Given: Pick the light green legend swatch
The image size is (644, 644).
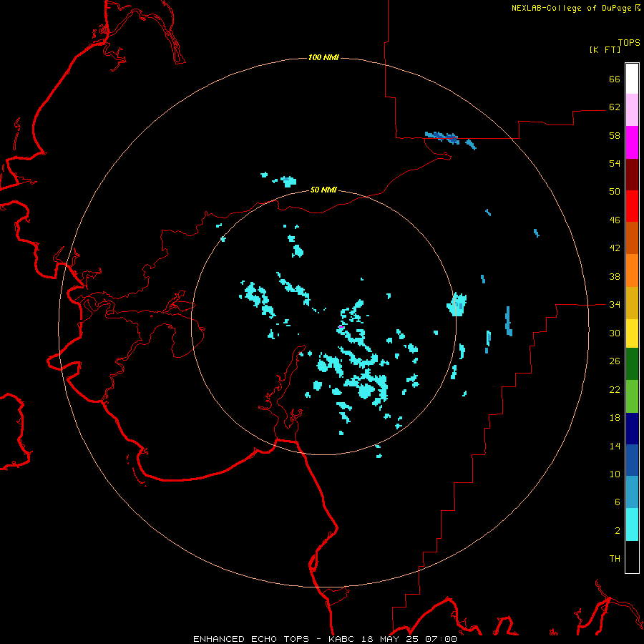Looking at the screenshot, I should point(632,396).
